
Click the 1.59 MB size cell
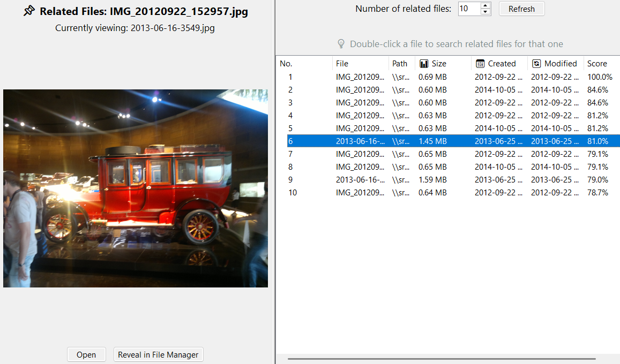pyautogui.click(x=432, y=180)
